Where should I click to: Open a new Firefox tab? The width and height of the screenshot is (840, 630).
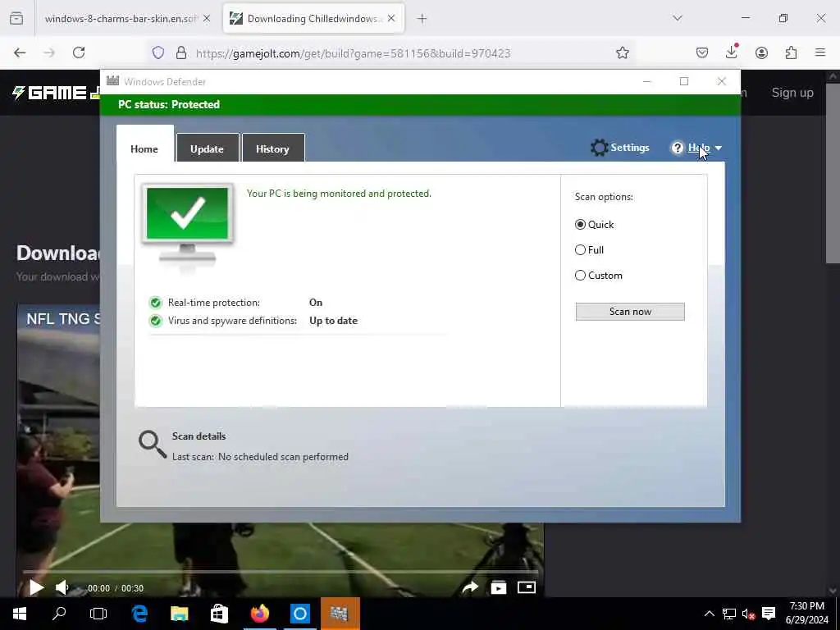(422, 19)
